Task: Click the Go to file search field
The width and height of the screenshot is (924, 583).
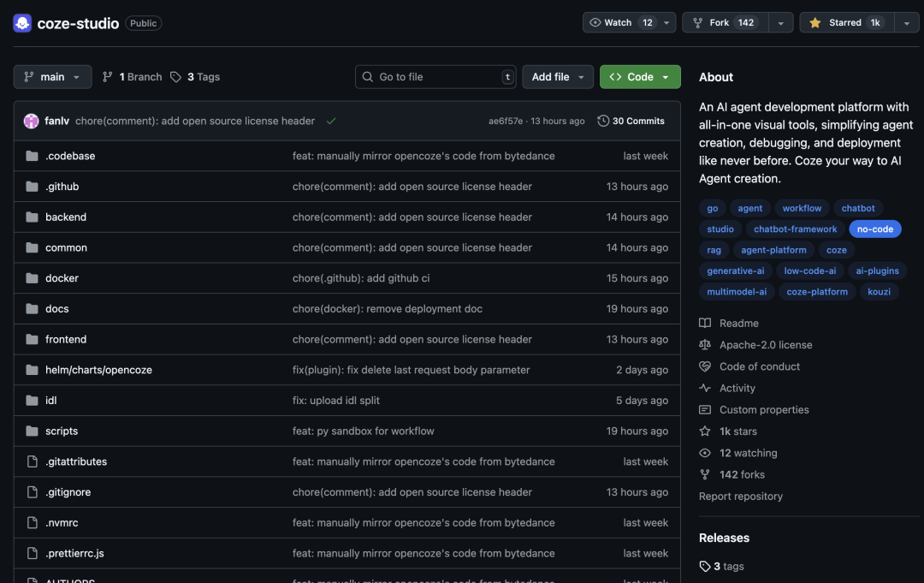Action: point(435,77)
